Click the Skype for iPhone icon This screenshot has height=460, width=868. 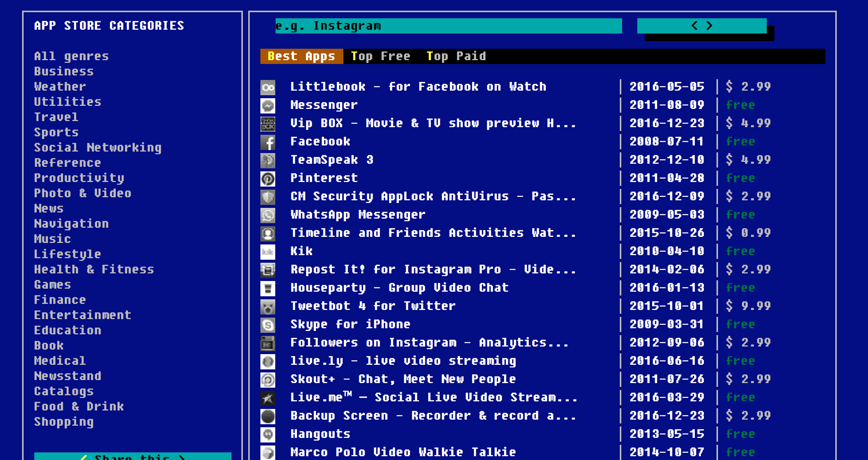point(268,325)
